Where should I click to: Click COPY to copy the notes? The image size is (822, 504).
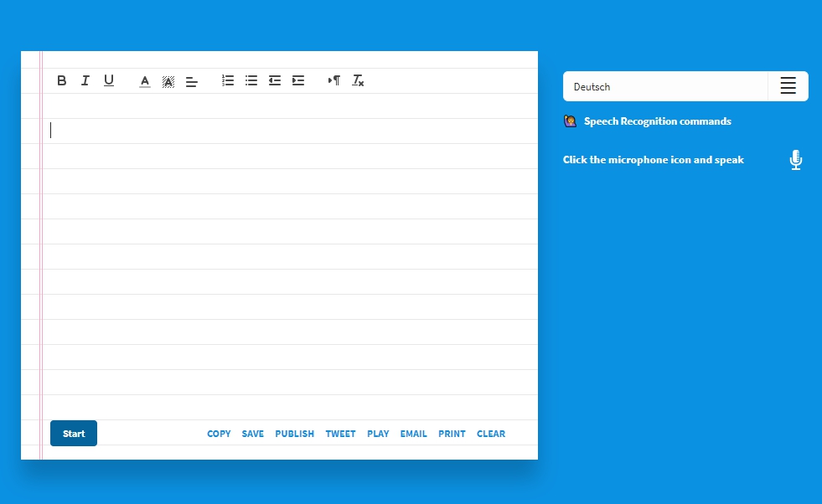219,434
